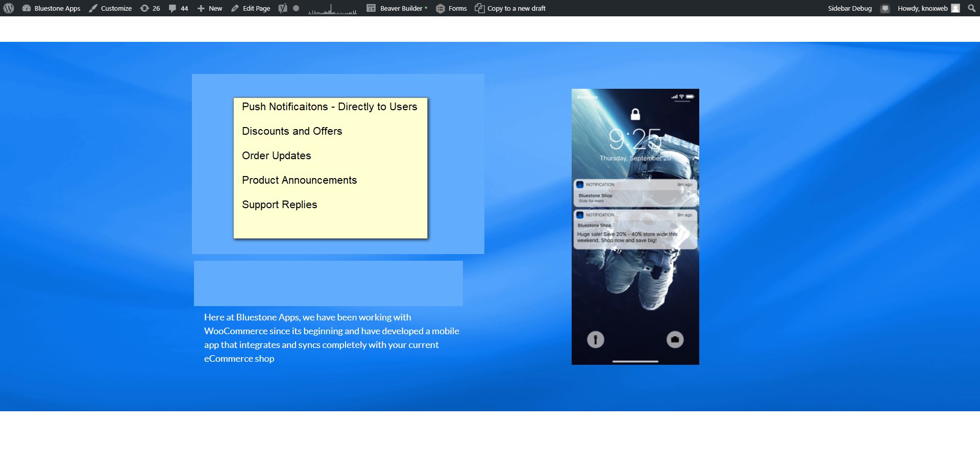
Task: Click the knoxweb user avatar
Action: 955,8
